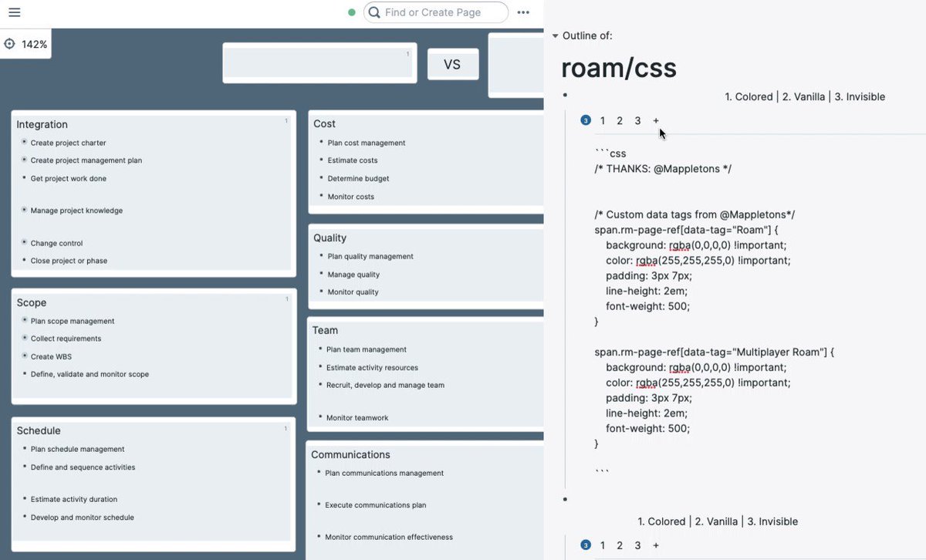Open the roam/css page title
This screenshot has height=560, width=926.
tap(619, 68)
